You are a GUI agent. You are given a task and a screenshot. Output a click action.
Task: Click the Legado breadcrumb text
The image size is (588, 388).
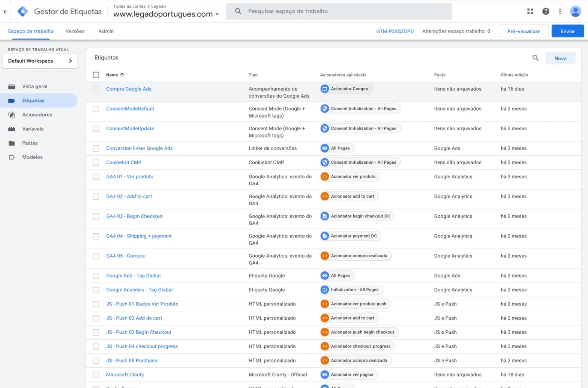158,6
